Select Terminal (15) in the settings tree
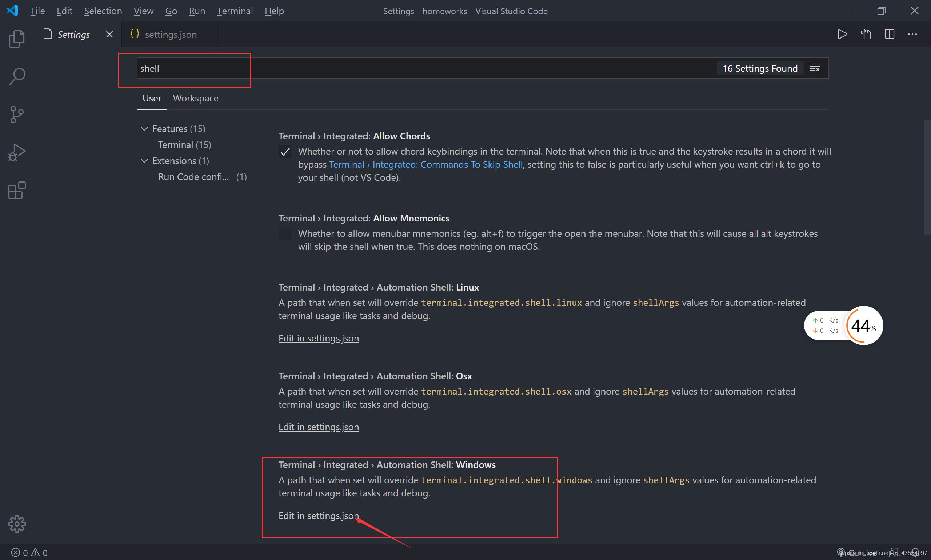Screen dimensions: 931x560 (x=184, y=144)
